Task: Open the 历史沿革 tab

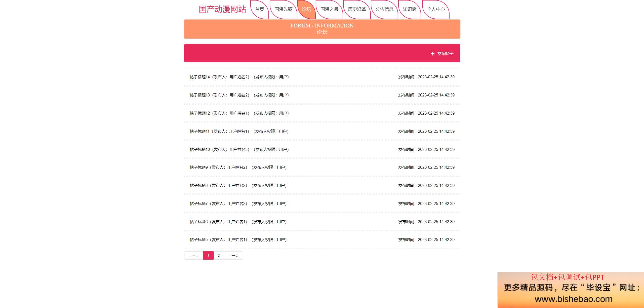Action: (357, 9)
